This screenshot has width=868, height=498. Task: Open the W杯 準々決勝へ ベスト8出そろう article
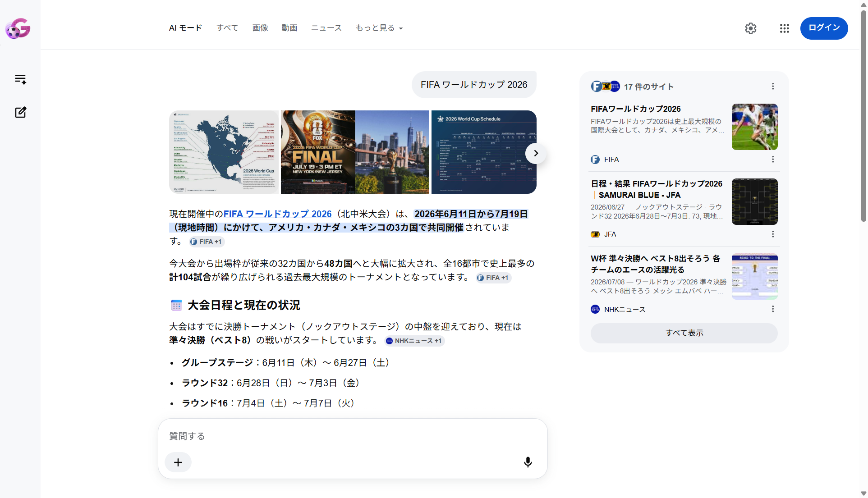[x=656, y=264]
